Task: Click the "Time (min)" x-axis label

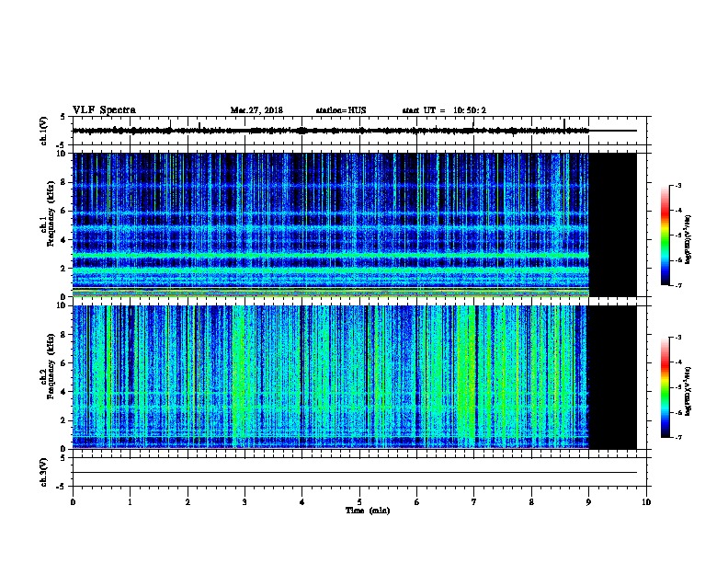Action: [x=368, y=511]
